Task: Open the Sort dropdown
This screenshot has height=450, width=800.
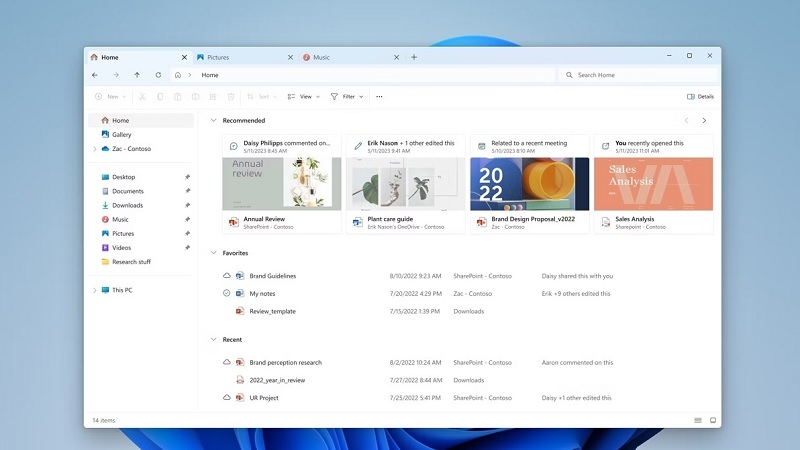Action: [262, 96]
